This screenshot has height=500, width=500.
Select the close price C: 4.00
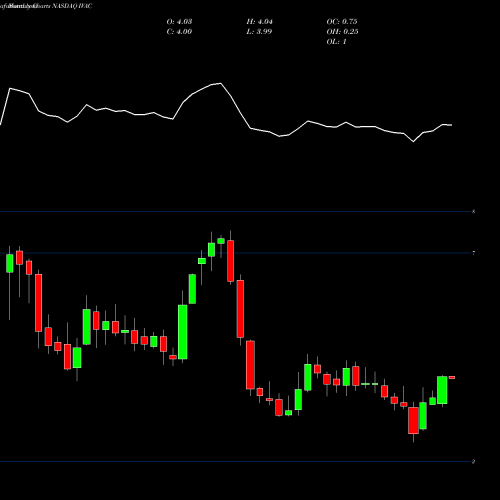coord(179,32)
